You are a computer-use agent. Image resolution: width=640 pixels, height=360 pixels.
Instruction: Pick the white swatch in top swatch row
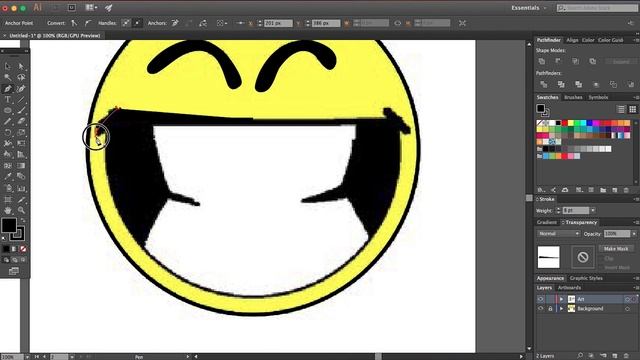pos(552,123)
